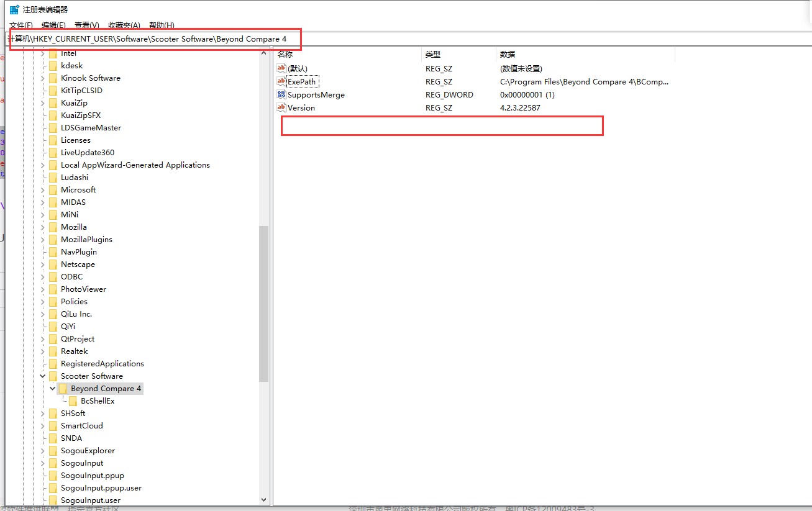Click the BcShellEx folder icon
The height and width of the screenshot is (511, 812).
(x=73, y=401)
